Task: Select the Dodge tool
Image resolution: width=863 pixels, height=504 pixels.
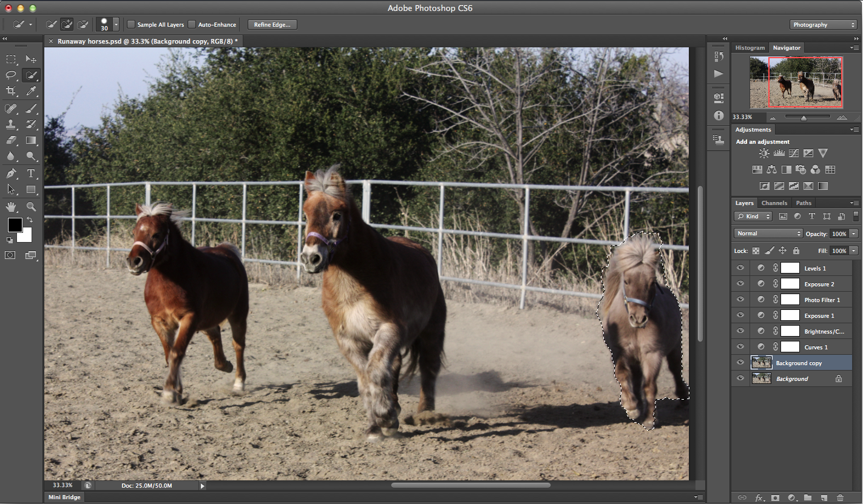Action: click(x=31, y=156)
